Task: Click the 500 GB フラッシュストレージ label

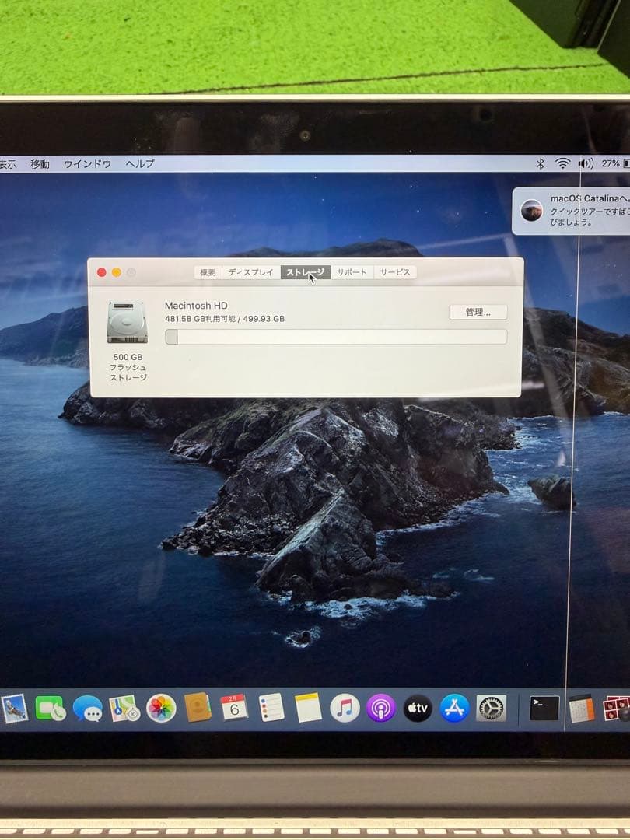Action: tap(128, 367)
